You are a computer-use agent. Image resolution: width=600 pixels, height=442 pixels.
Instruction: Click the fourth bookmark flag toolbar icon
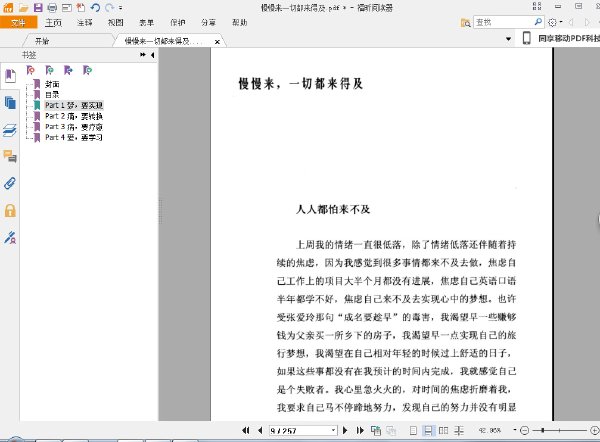coord(88,70)
